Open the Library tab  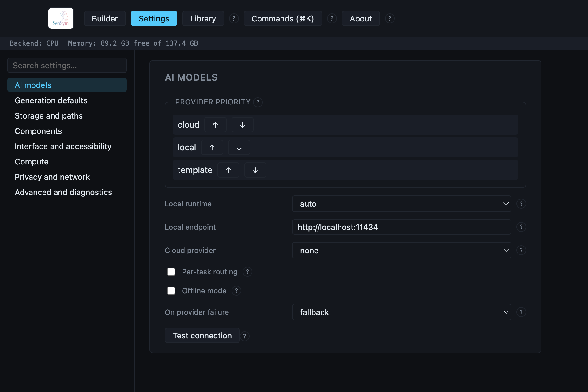203,18
